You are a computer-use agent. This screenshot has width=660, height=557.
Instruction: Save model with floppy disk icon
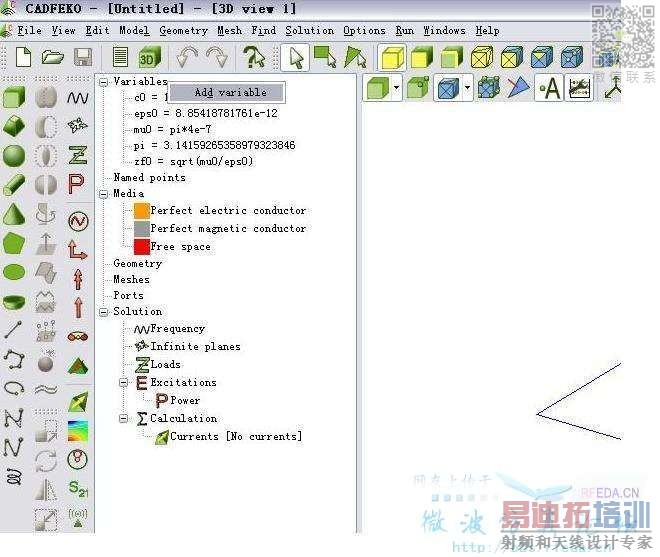click(x=83, y=57)
